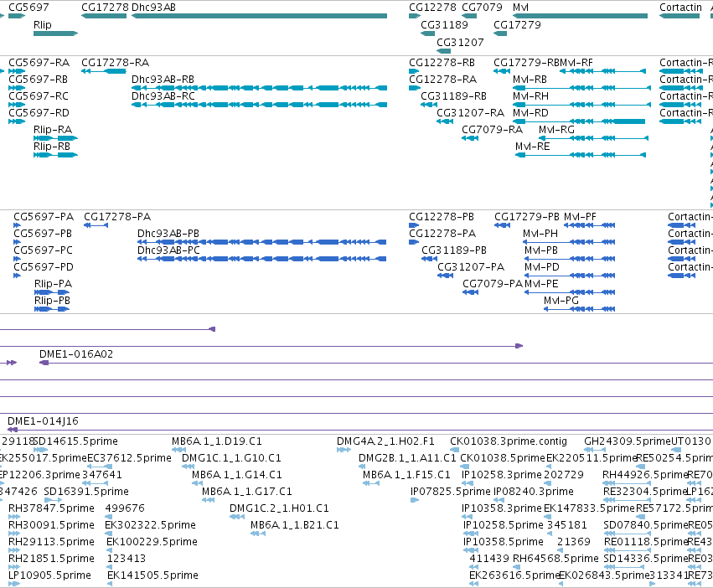Select the Dhc93AB-RB transcript exon glyph
Viewport: 713px width, 588px height.
pos(259,88)
